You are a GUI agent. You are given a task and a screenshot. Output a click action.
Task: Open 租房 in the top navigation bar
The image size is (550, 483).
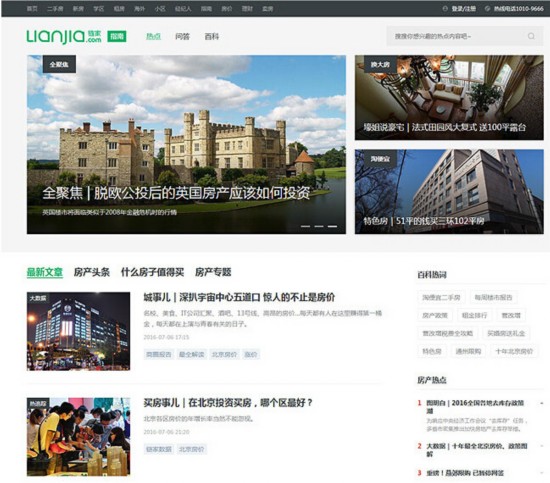(x=119, y=8)
